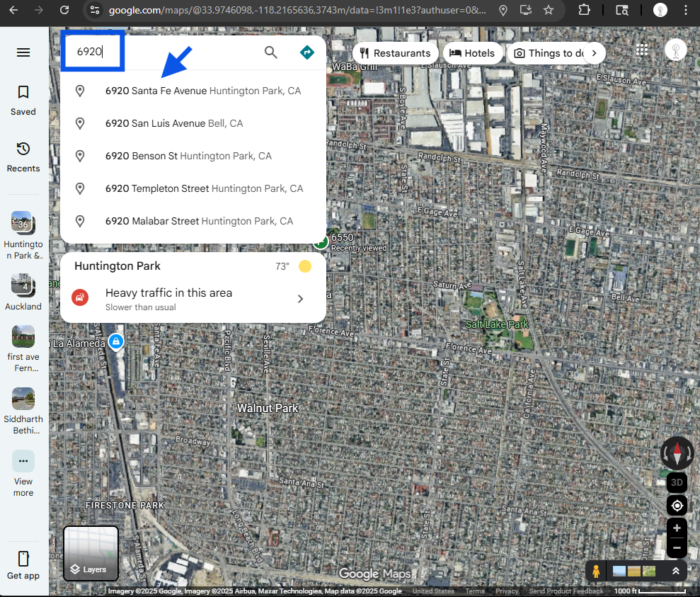Filter map by Restaurants
This screenshot has width=700, height=597.
point(395,53)
